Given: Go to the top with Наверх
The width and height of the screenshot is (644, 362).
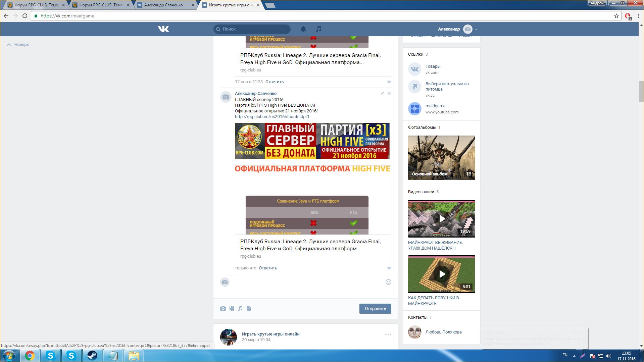Looking at the screenshot, I should [18, 45].
